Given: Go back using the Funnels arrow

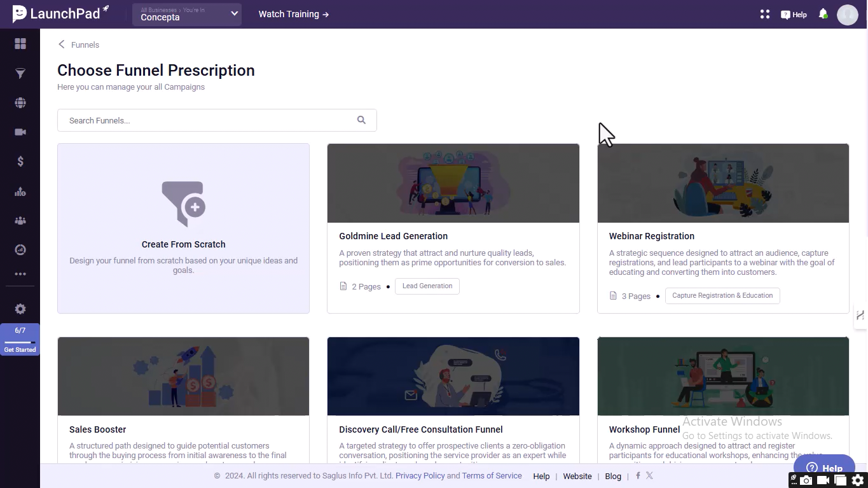Looking at the screenshot, I should [x=62, y=44].
